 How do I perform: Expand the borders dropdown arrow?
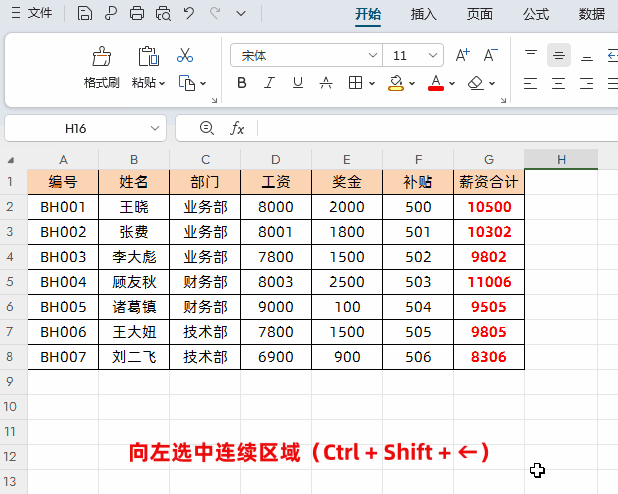pyautogui.click(x=372, y=84)
